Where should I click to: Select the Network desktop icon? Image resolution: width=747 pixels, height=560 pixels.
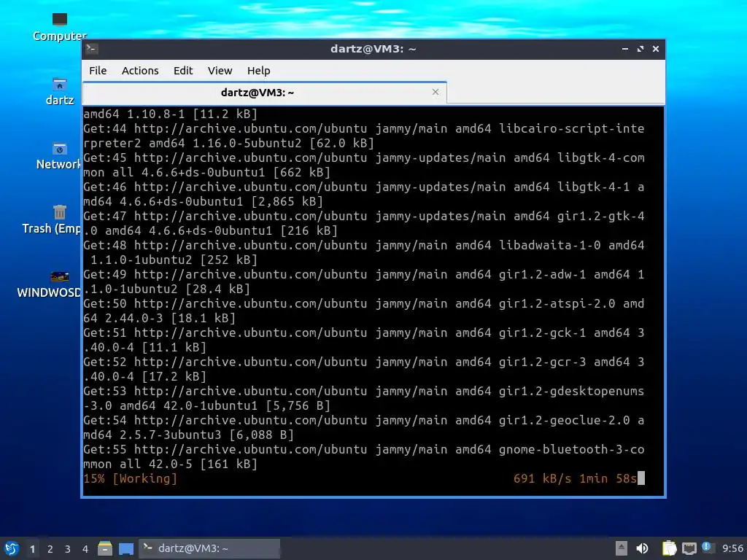point(58,156)
